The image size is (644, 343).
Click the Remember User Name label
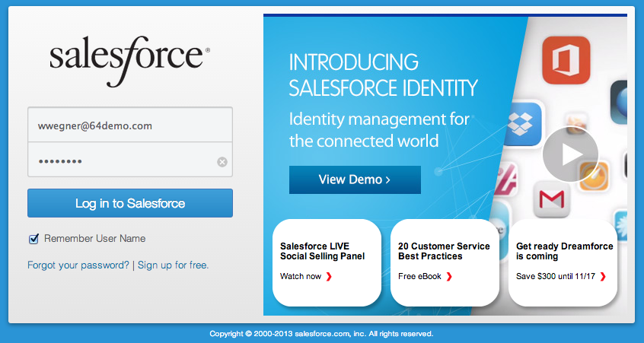[x=95, y=239]
